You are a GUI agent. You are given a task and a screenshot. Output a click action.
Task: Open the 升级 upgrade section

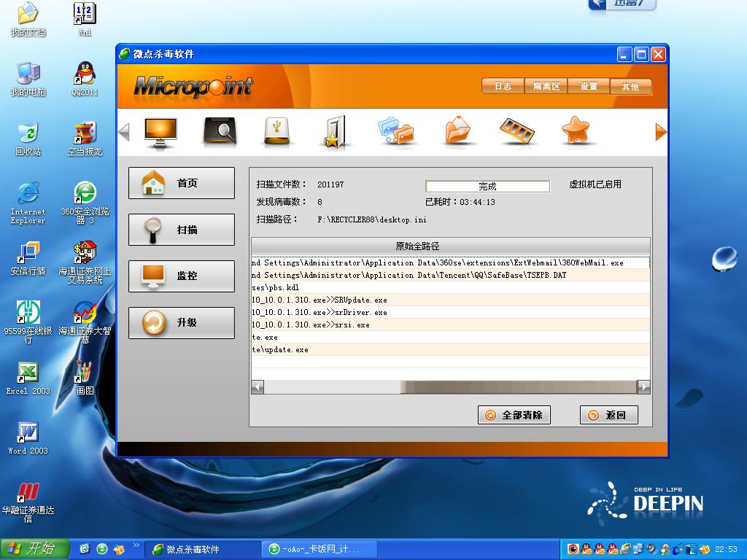(x=182, y=323)
